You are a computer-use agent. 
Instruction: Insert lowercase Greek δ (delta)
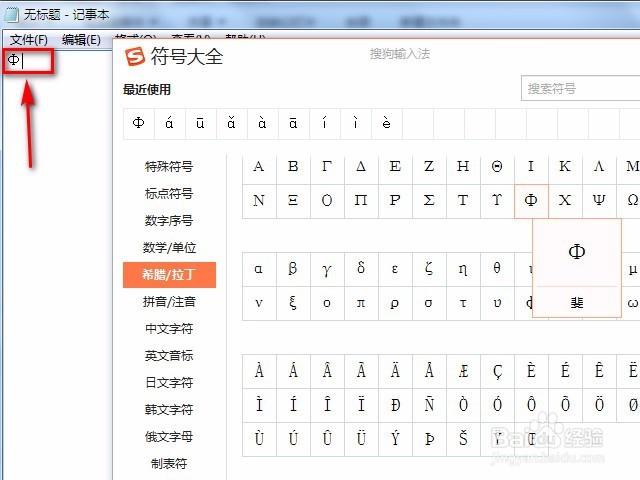coord(361,269)
